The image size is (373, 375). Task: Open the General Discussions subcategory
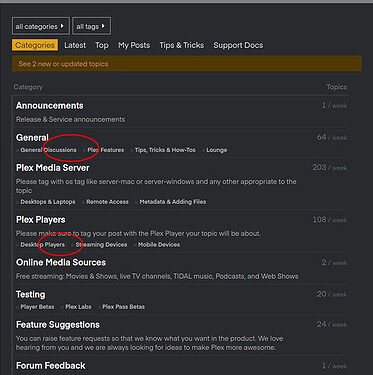click(x=48, y=150)
